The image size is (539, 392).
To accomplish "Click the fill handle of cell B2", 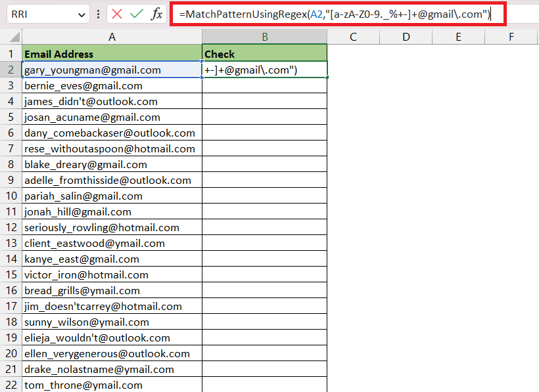I will click(327, 77).
